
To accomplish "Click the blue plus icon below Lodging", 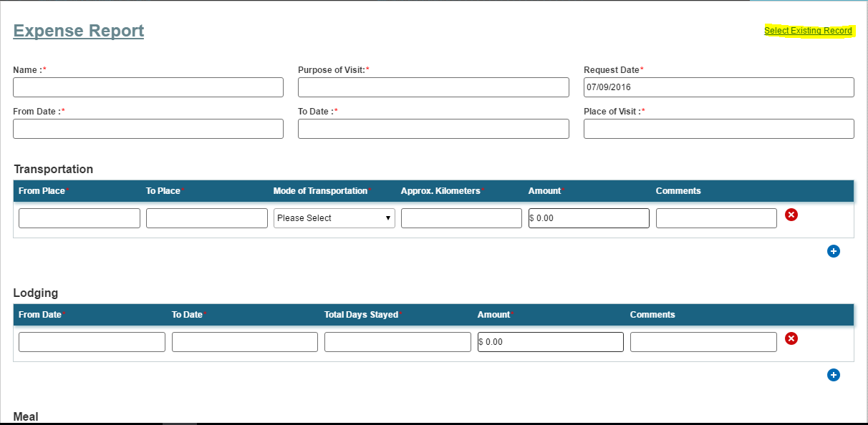I will [x=834, y=374].
